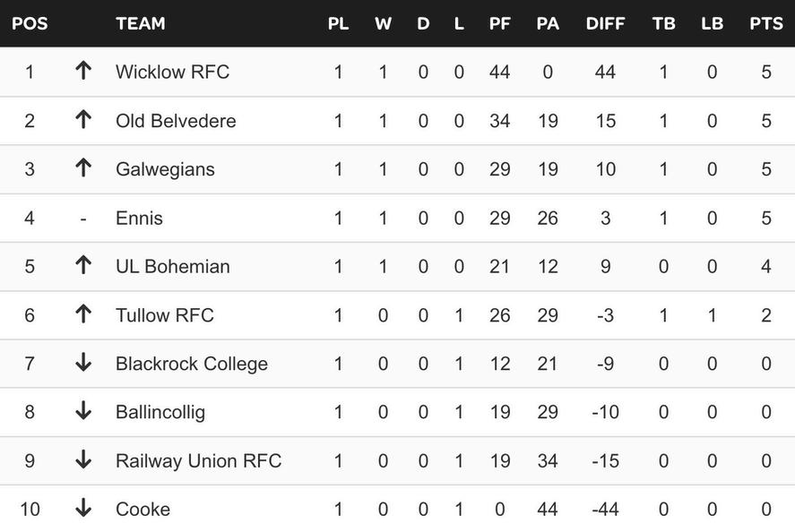Screen dimensions: 795x532
Task: Open the Old Belvedere team link
Action: [176, 120]
